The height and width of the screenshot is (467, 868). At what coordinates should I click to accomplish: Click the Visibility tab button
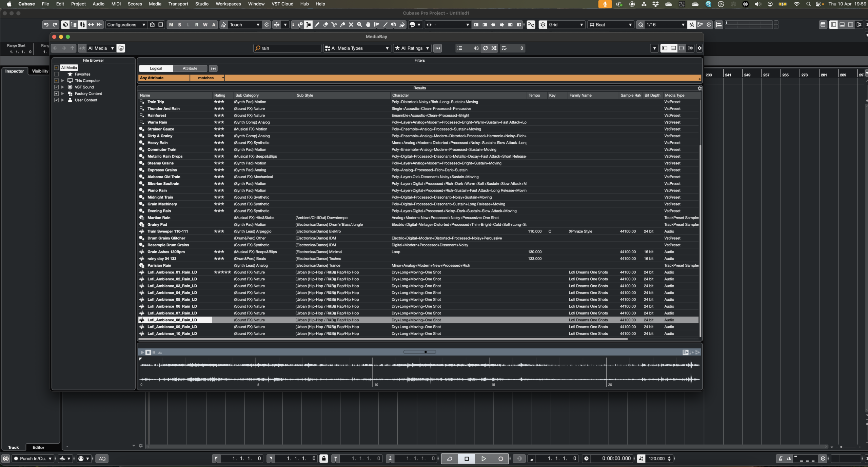[x=40, y=71]
